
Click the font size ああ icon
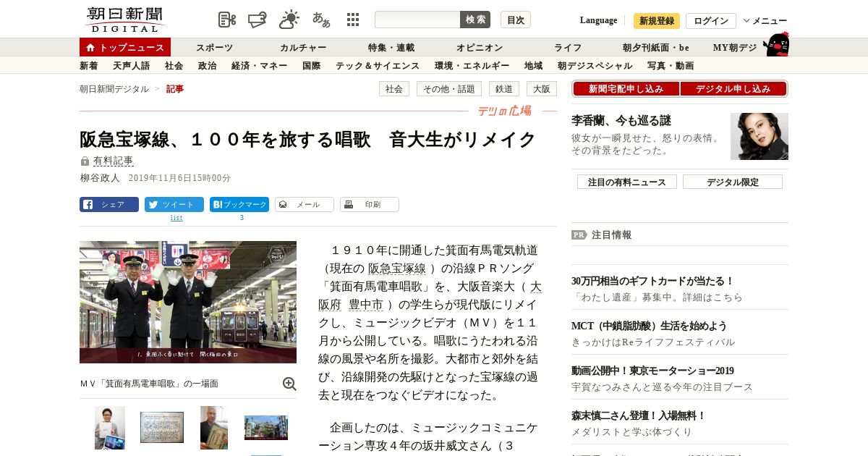(321, 20)
